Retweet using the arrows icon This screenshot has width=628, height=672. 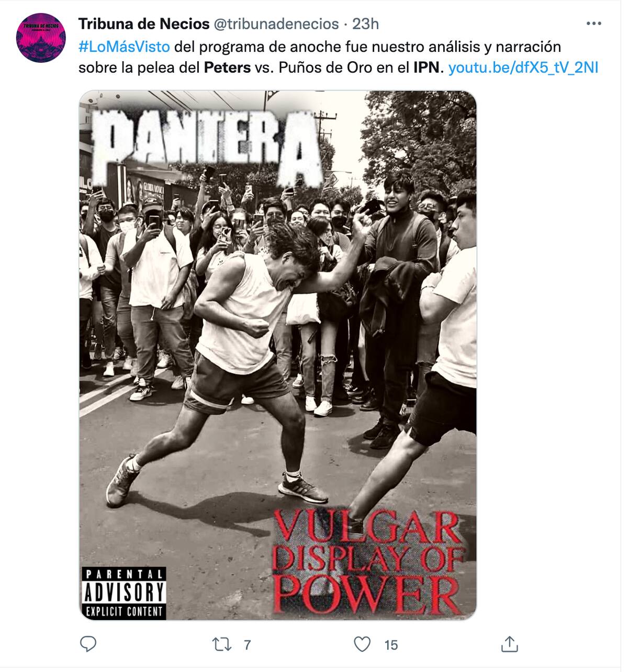click(x=222, y=644)
